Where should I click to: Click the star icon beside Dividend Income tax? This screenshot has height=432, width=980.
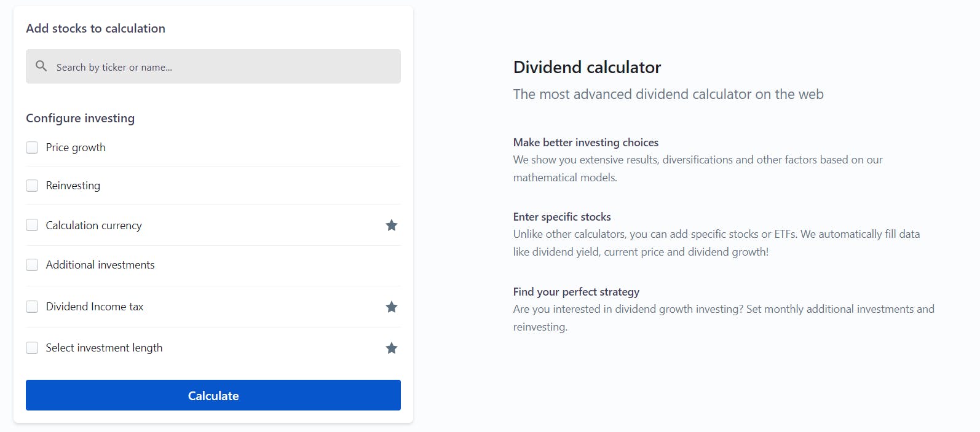point(392,307)
